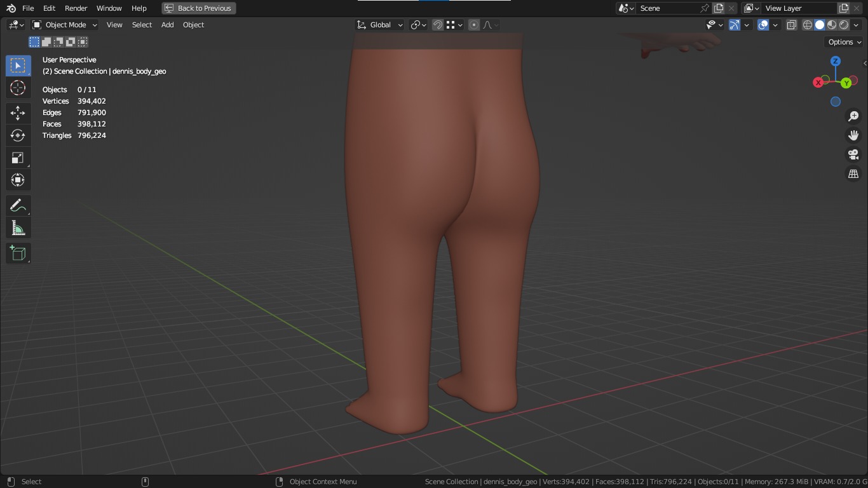Toggle X-ray mode
The height and width of the screenshot is (488, 868).
coord(792,25)
